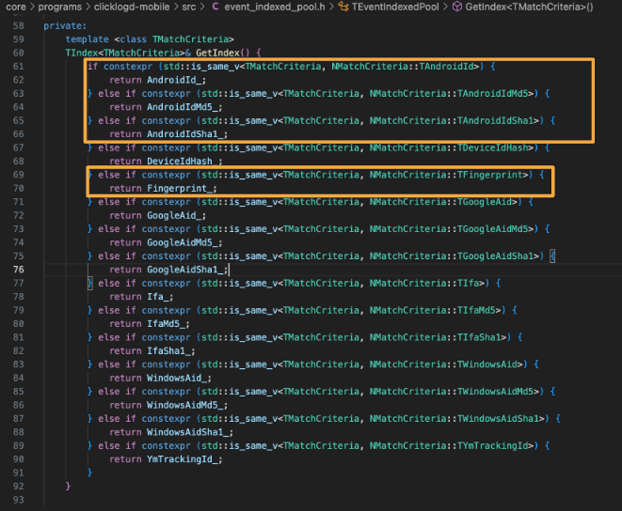622x511 pixels.
Task: Open the src breadcrumb segment
Action: (x=189, y=7)
